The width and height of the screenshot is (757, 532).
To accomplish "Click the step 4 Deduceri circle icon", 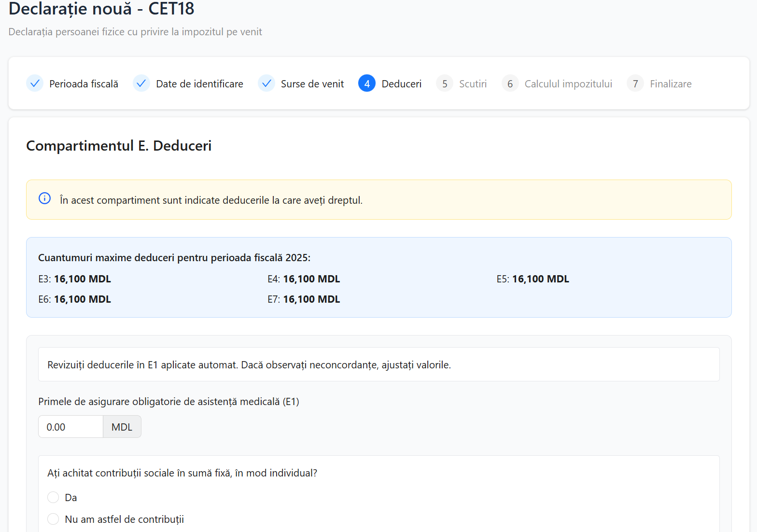I will click(367, 84).
